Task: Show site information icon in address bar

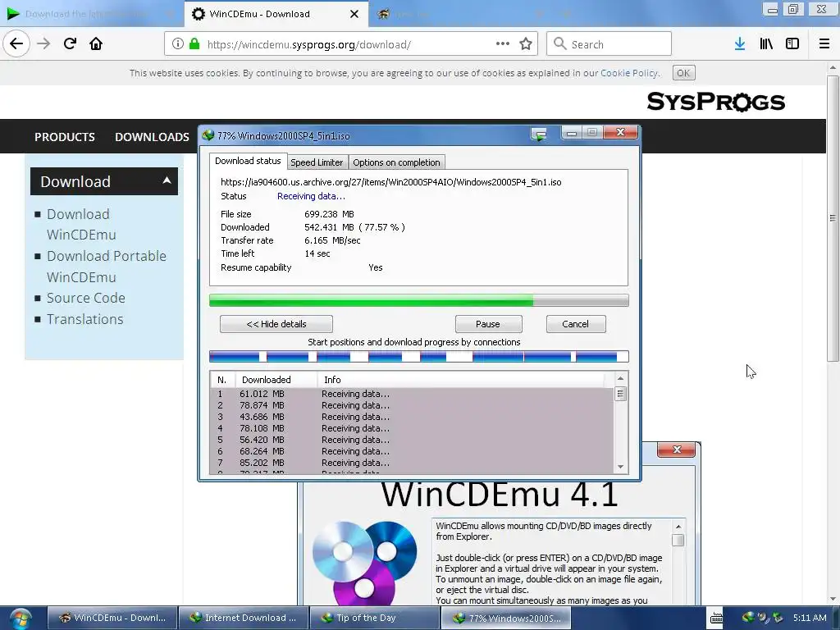Action: pos(178,44)
